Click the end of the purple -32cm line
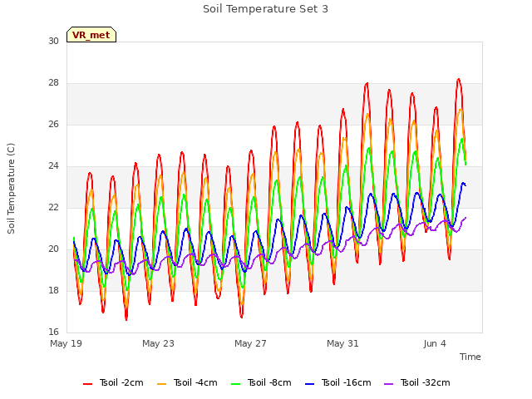This screenshot has height=399, width=532. (465, 218)
